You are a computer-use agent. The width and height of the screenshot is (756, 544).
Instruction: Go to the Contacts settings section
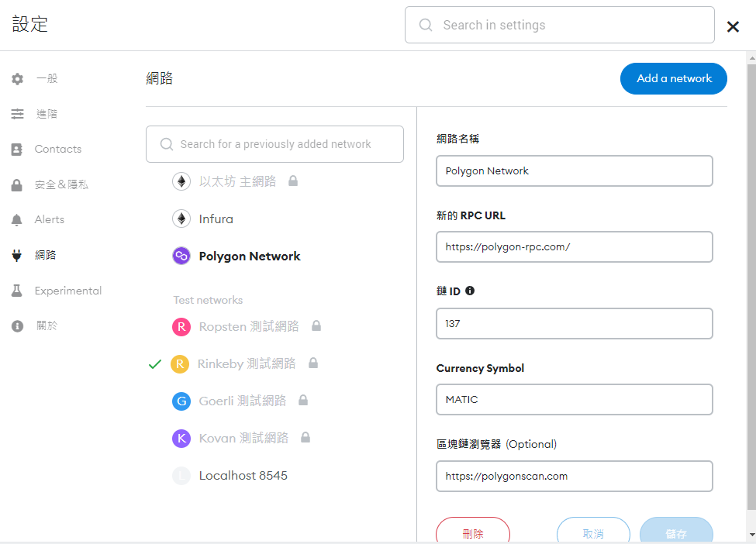point(57,150)
